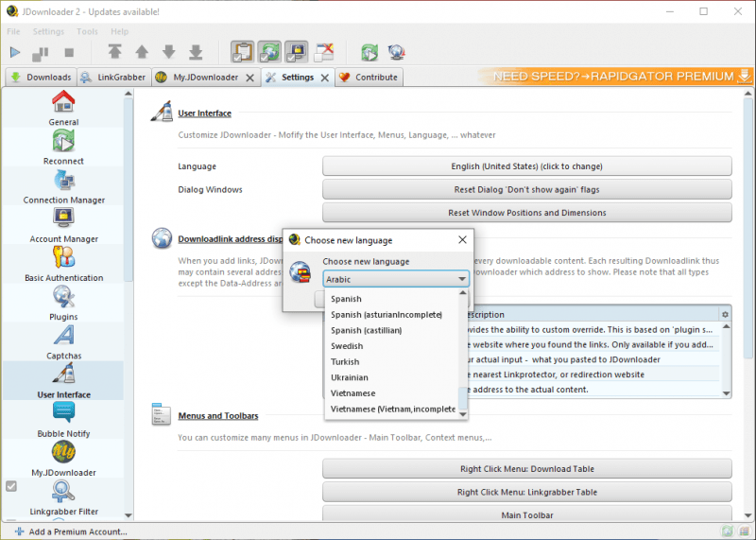Open the Arabic language combo box
Screen dimensions: 756x540
pos(395,279)
